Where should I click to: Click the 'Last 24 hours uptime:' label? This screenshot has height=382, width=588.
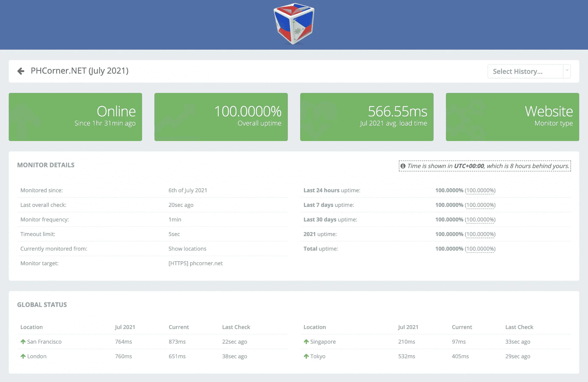[332, 190]
